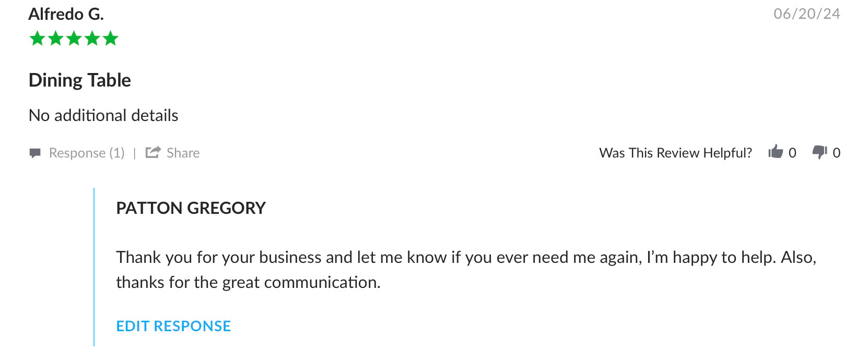
Task: Click the first green rating star
Action: [x=38, y=39]
